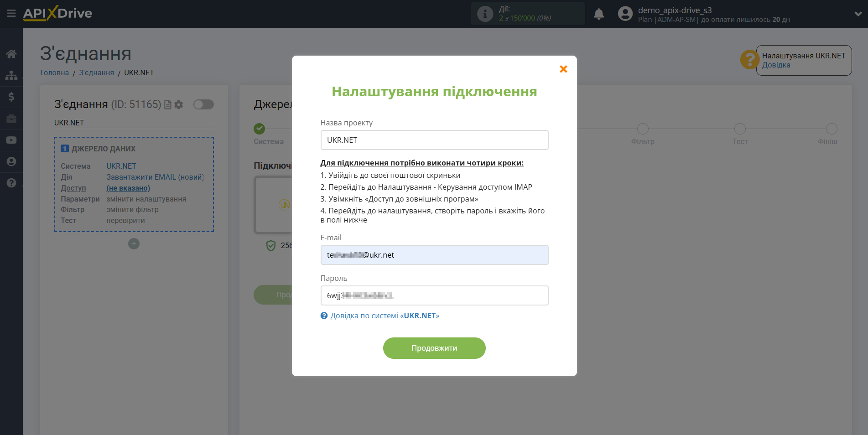Screen dimensions: 868x435
Task: Select the Система step marker
Action: pos(260,129)
